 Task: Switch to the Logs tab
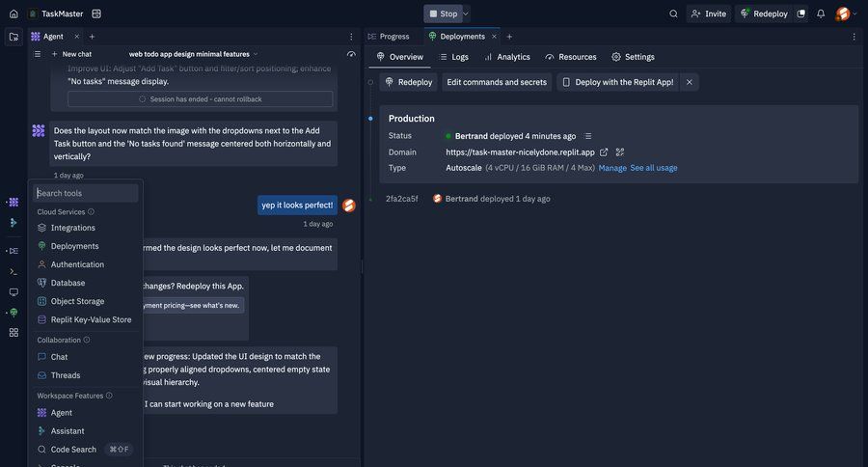point(452,57)
